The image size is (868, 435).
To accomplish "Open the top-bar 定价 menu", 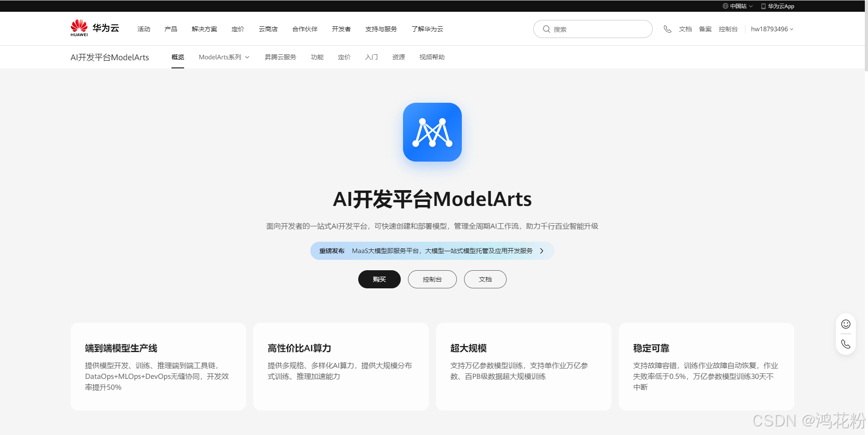I will coord(238,29).
